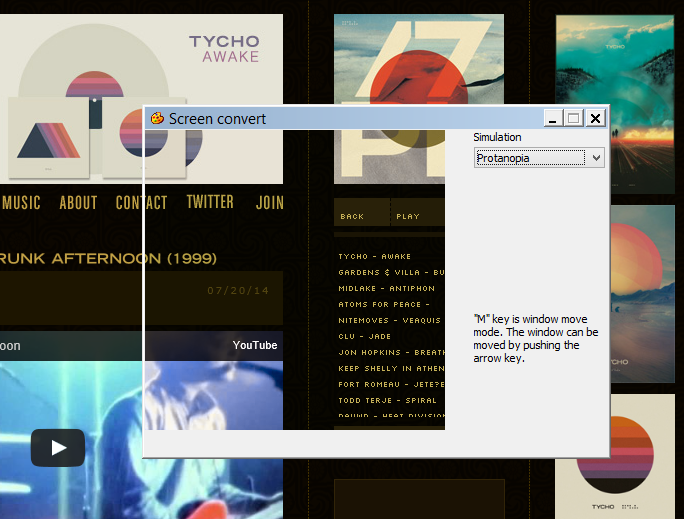The height and width of the screenshot is (519, 684).
Task: Click the YouTube logo on video
Action: coord(255,345)
